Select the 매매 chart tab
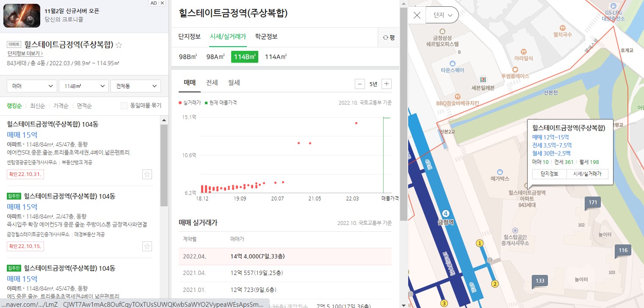 pyautogui.click(x=190, y=83)
